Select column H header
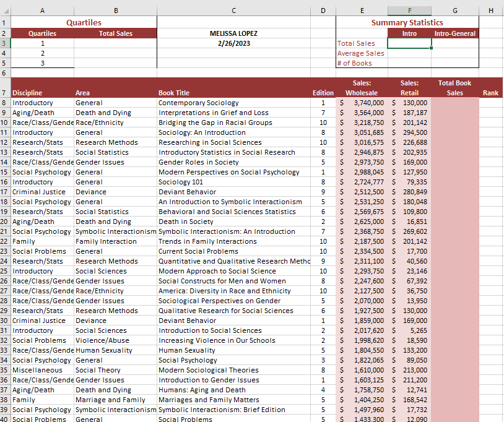 pyautogui.click(x=491, y=11)
